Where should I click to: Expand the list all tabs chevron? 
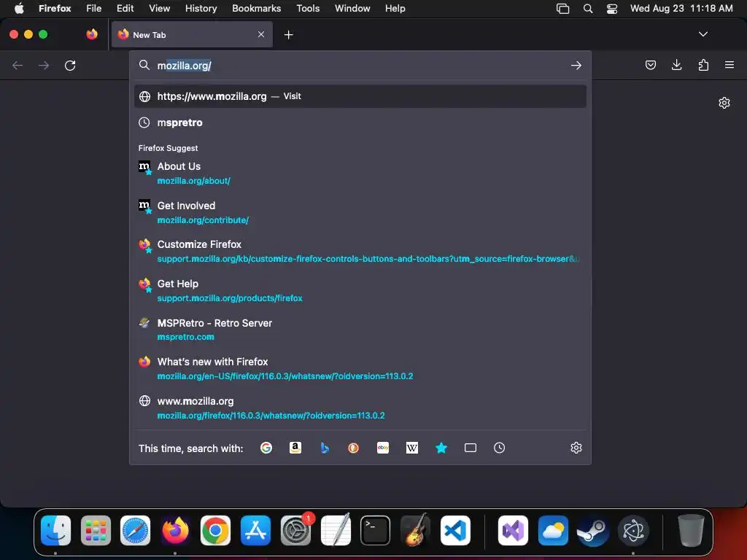(703, 34)
